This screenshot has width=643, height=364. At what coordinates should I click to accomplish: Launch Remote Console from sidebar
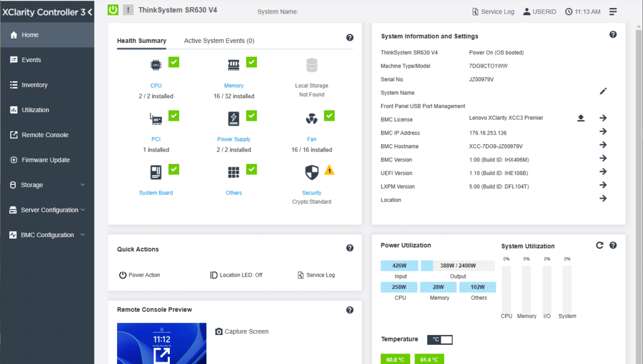pyautogui.click(x=47, y=135)
